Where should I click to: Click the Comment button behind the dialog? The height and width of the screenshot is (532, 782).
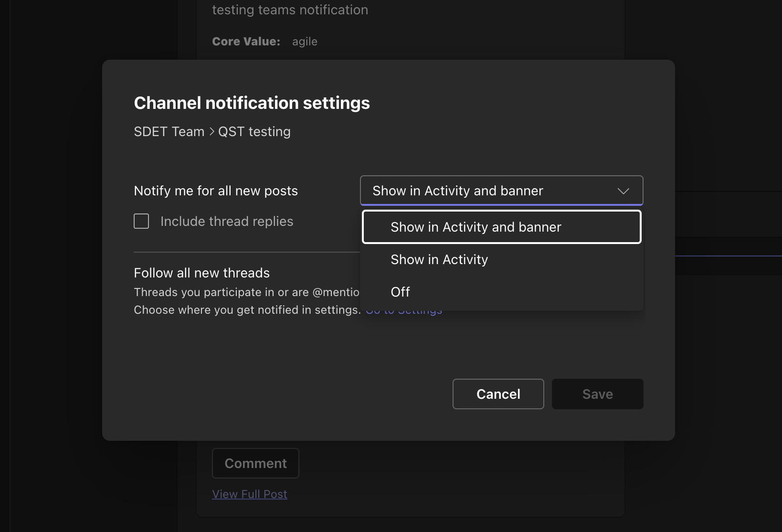pos(255,463)
